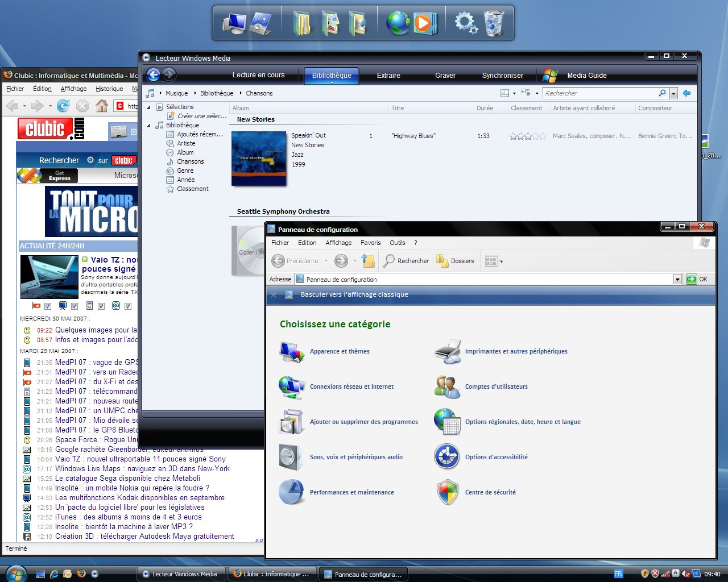The height and width of the screenshot is (582, 728).
Task: Toggle the checkbox next to the @ icon
Action: 128,306
